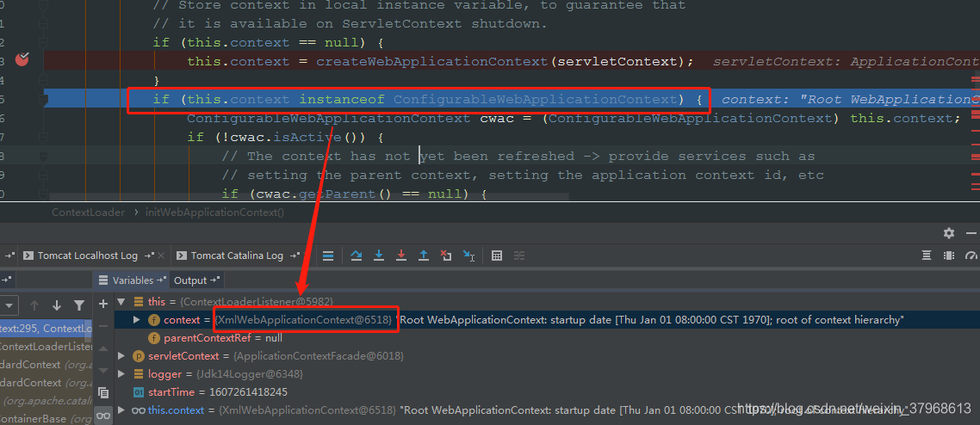Image resolution: width=980 pixels, height=425 pixels.
Task: Select frame starting with 'ContextLoaderListen'
Action: pos(47,347)
